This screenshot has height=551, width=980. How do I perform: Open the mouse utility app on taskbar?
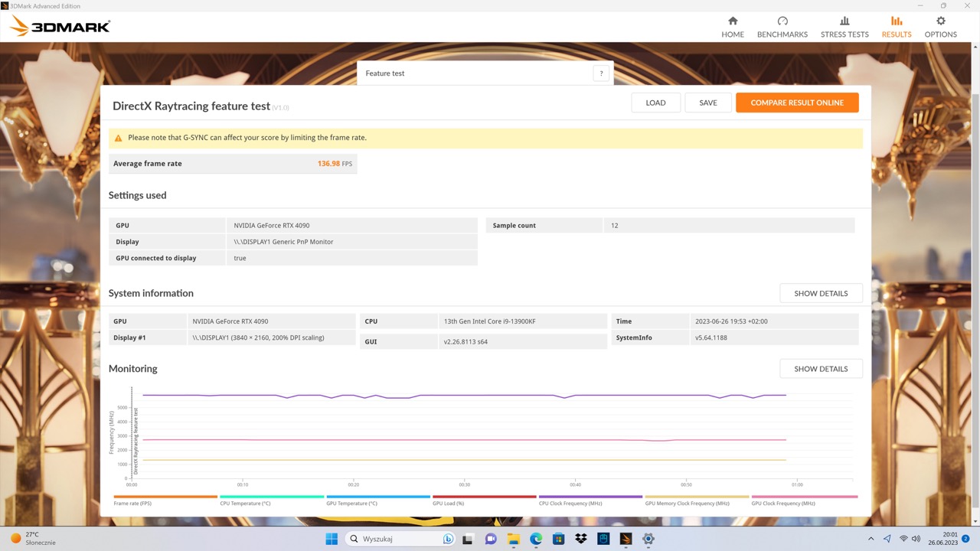click(603, 539)
